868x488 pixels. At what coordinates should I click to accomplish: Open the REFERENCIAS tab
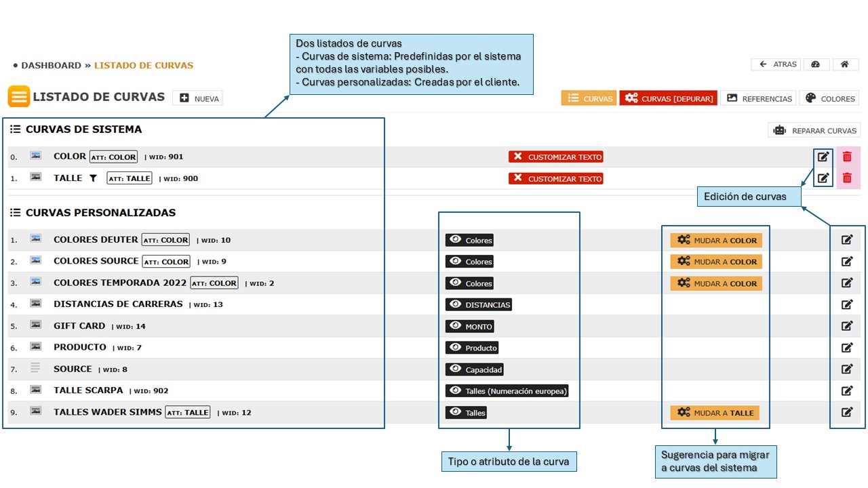coord(757,98)
